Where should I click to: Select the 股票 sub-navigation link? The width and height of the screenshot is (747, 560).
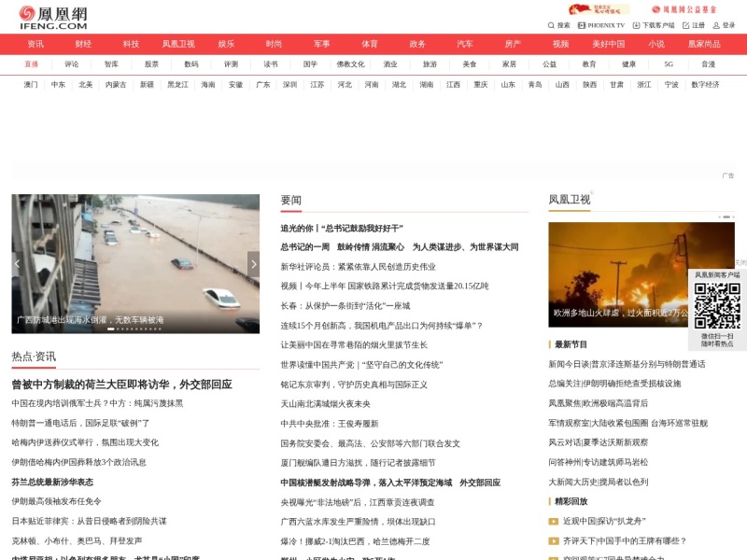[x=151, y=64]
